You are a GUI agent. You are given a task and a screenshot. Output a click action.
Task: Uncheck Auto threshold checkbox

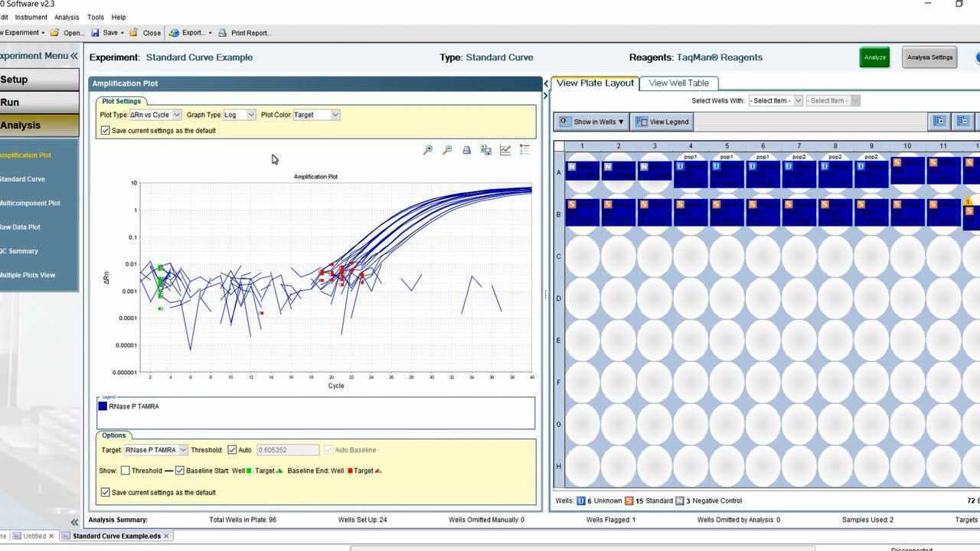tap(232, 450)
